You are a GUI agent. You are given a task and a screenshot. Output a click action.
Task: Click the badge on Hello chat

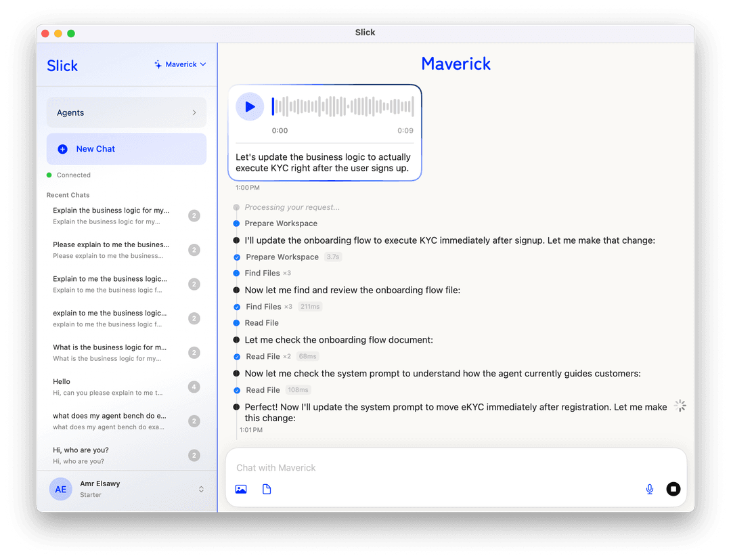(x=194, y=387)
